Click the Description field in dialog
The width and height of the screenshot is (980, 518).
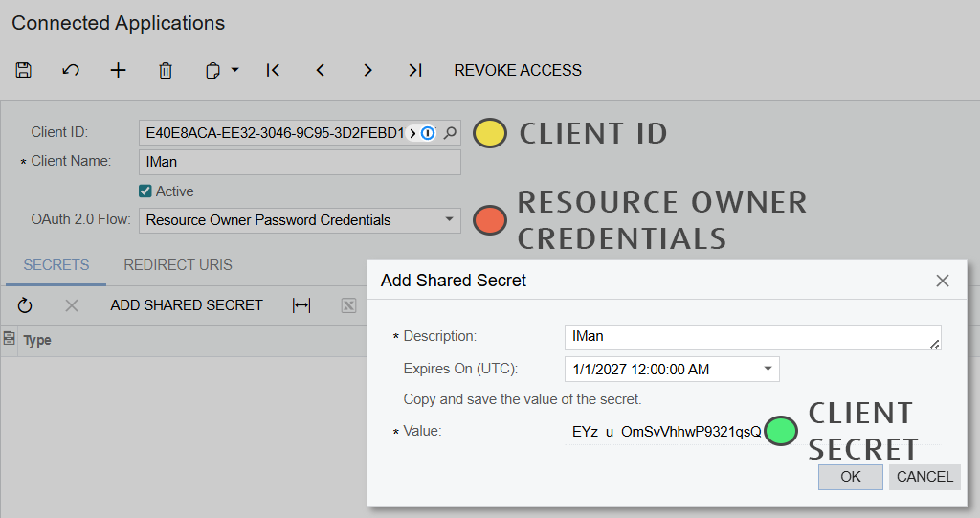pos(751,337)
